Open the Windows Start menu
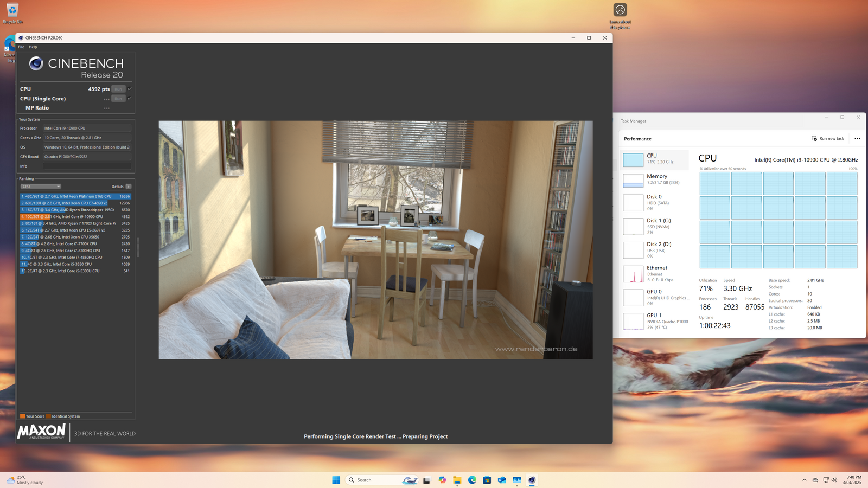The image size is (868, 488). click(x=336, y=480)
